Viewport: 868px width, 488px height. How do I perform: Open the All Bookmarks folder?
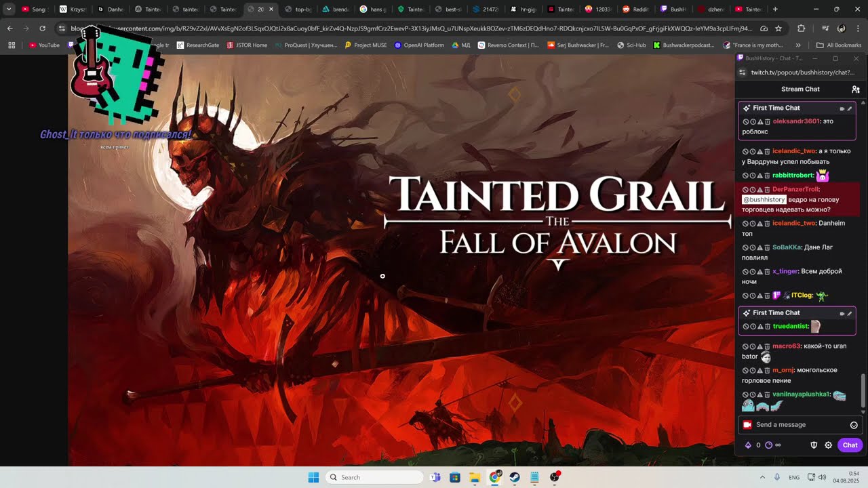click(x=839, y=45)
